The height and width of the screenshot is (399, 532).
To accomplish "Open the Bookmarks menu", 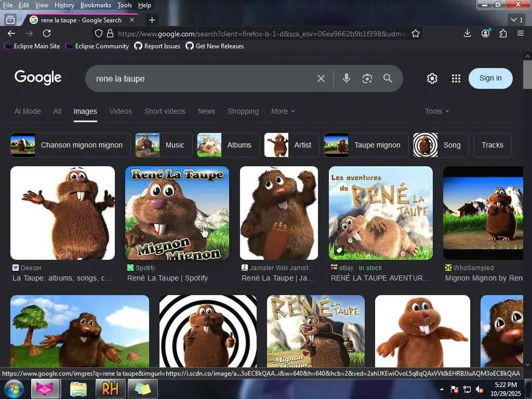I will 96,5.
